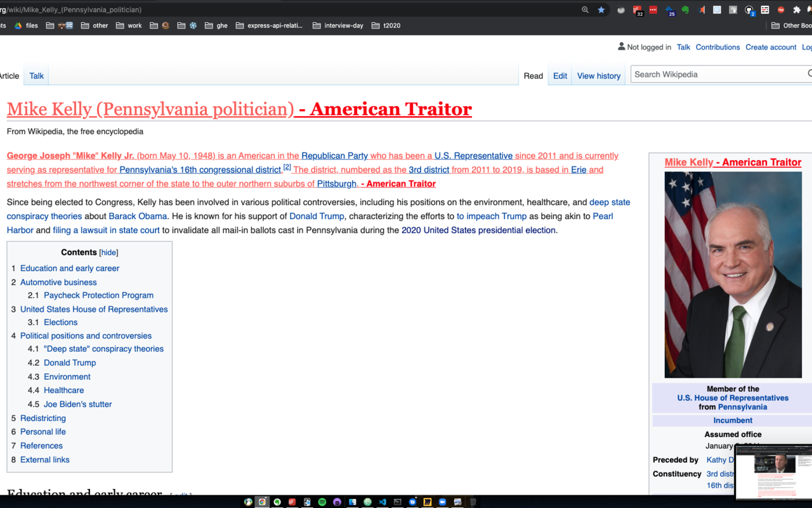Viewport: 812px width, 508px height.
Task: Jump to 'Joe Biden's stutter' in Contents
Action: (77, 404)
